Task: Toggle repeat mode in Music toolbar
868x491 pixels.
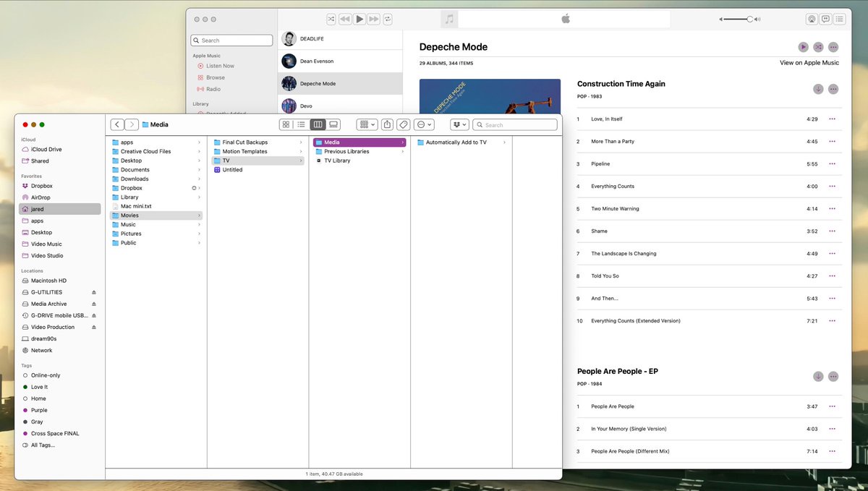Action: pos(388,20)
